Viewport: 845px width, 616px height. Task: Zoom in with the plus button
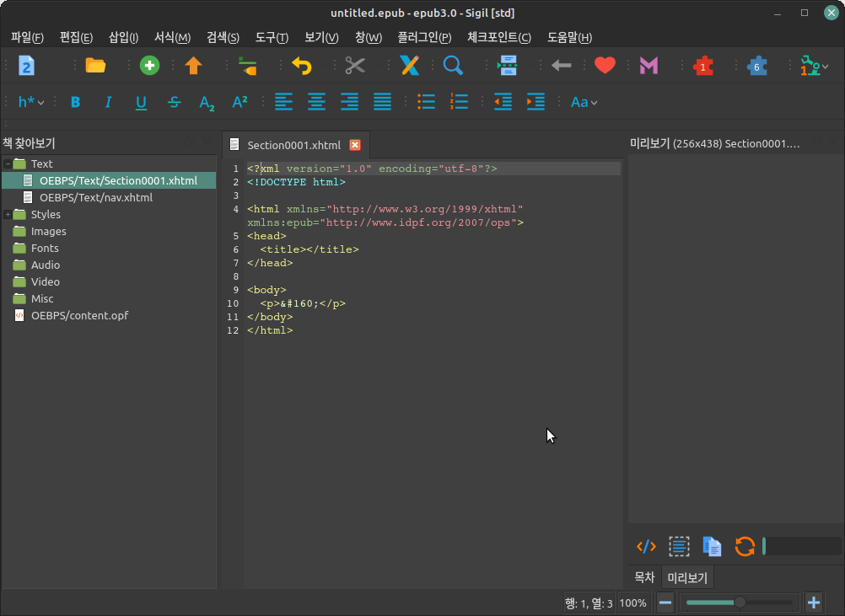tap(814, 603)
